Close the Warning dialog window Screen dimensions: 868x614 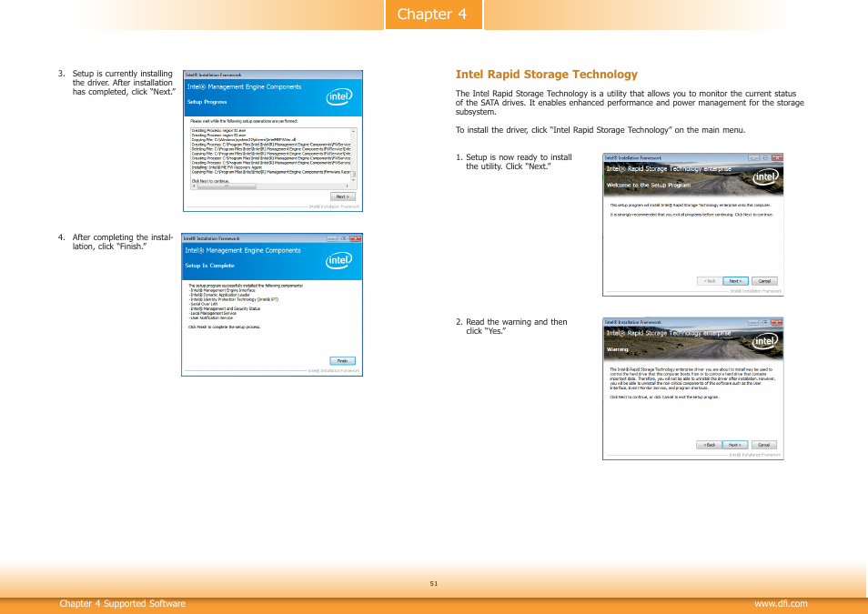pos(777,322)
